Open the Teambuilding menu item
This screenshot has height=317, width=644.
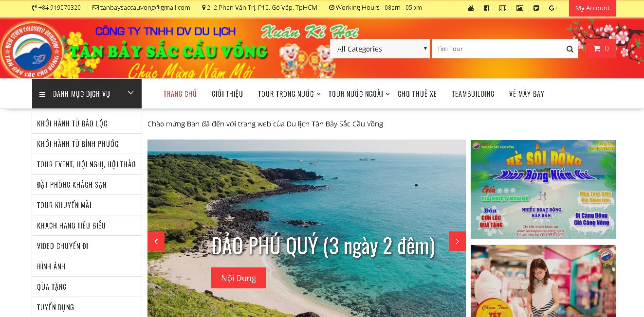coord(473,94)
